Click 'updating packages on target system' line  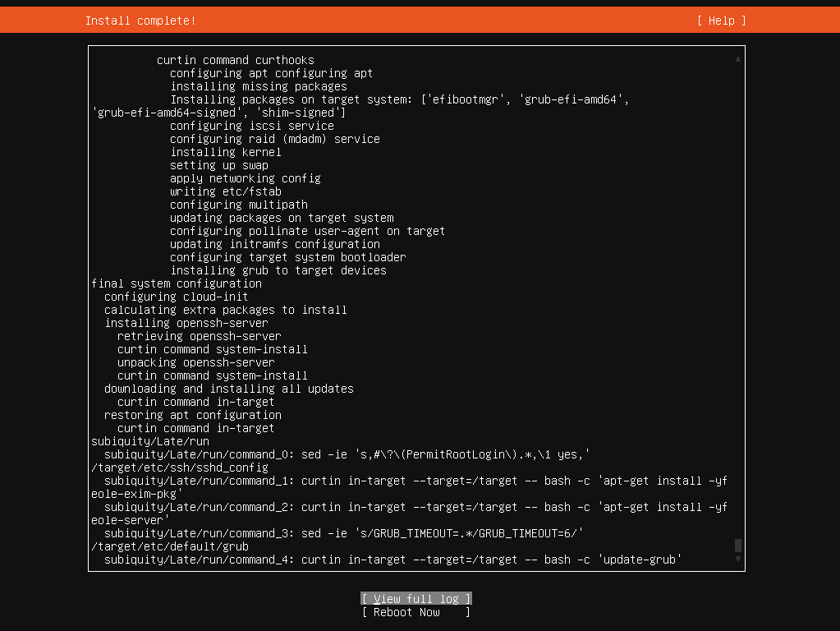282,218
